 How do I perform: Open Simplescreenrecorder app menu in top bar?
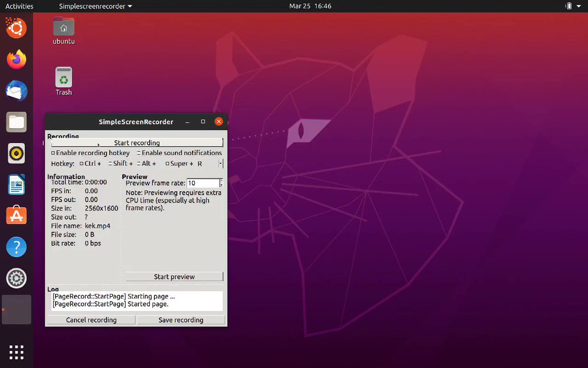click(x=95, y=6)
